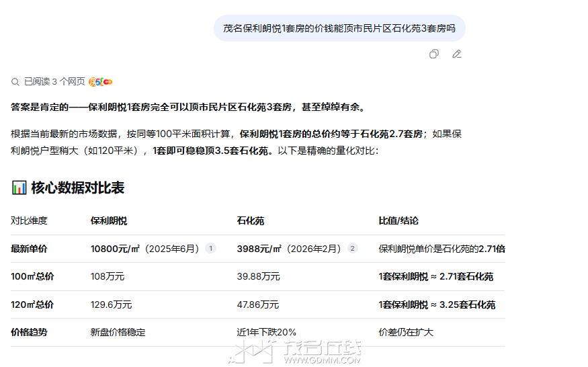Image resolution: width=588 pixels, height=367 pixels.
Task: Click the user question bubble text
Action: [339, 28]
